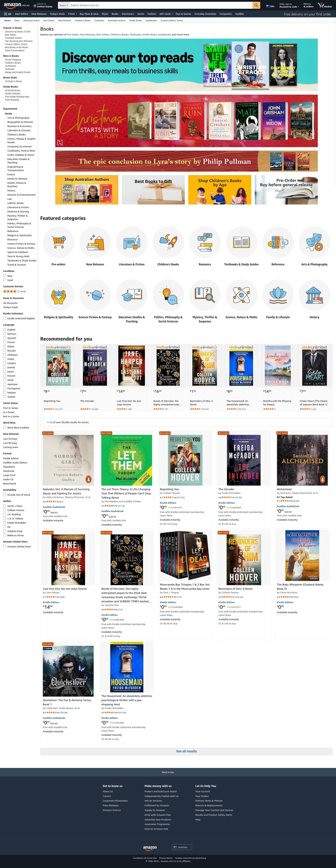
Task: Select Mystery, Thriller & Suspense icon
Action: tap(205, 295)
